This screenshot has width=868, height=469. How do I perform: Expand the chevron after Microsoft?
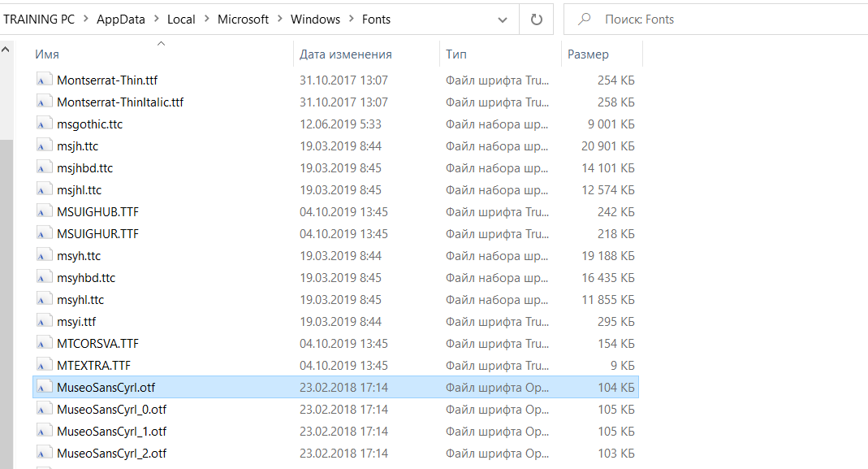coord(279,19)
